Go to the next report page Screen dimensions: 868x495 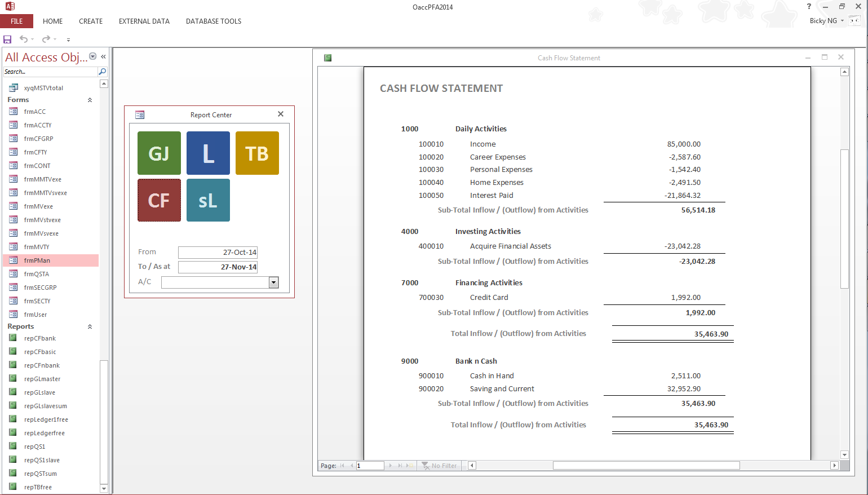[x=390, y=466]
